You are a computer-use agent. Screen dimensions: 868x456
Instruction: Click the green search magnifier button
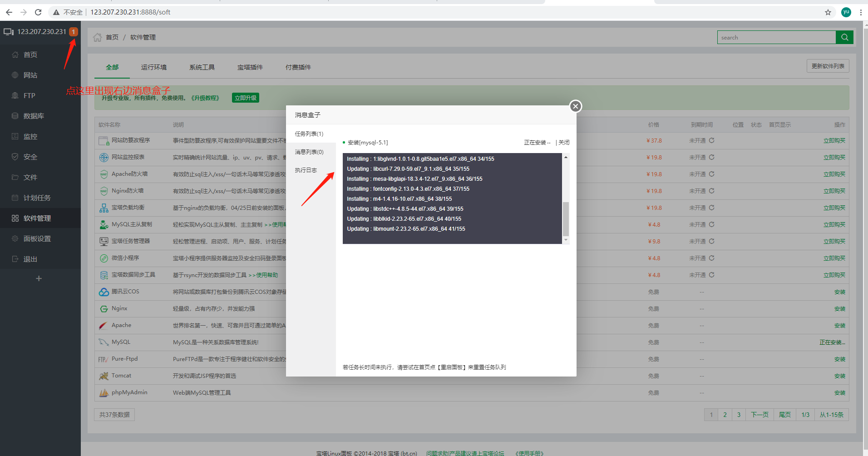(844, 37)
